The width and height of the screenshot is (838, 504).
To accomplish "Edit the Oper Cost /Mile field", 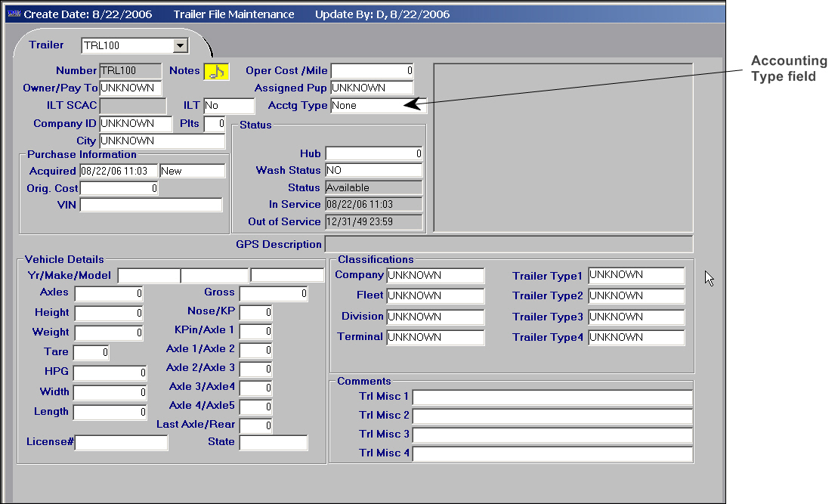I will [x=372, y=70].
